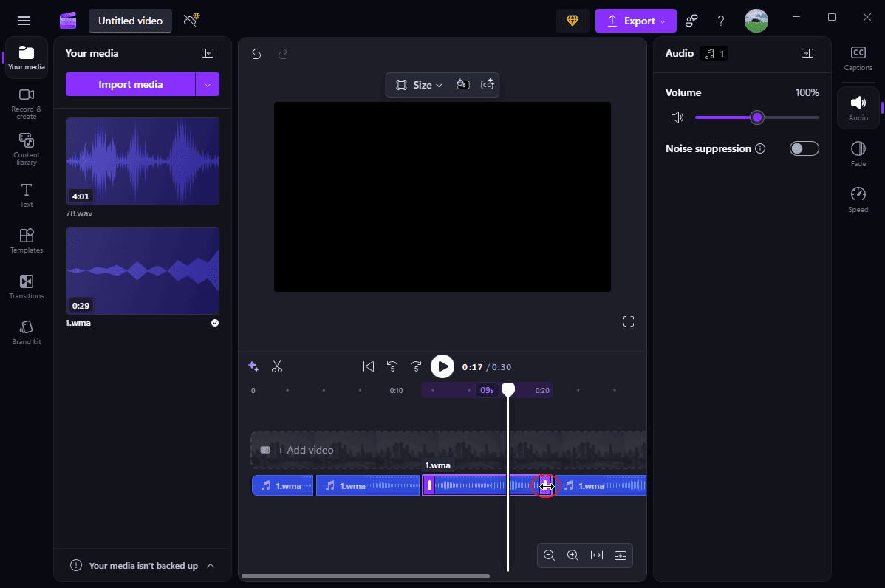Click the Export button
This screenshot has height=588, width=885.
click(634, 21)
